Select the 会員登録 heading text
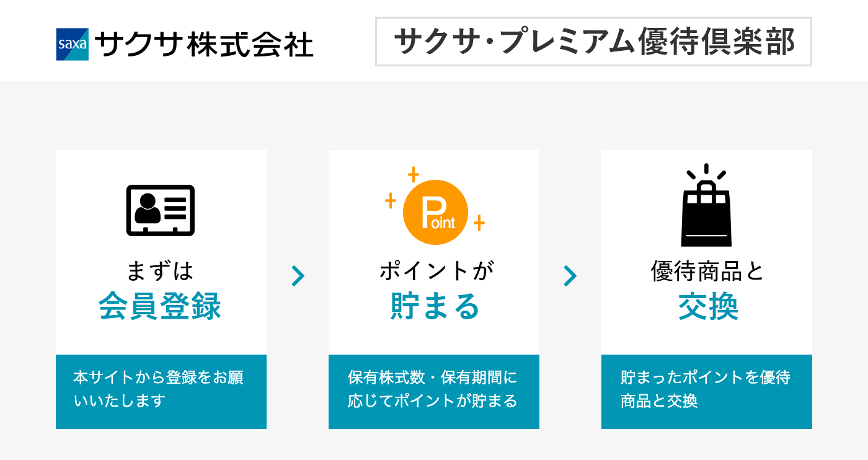This screenshot has width=868, height=460. (160, 307)
